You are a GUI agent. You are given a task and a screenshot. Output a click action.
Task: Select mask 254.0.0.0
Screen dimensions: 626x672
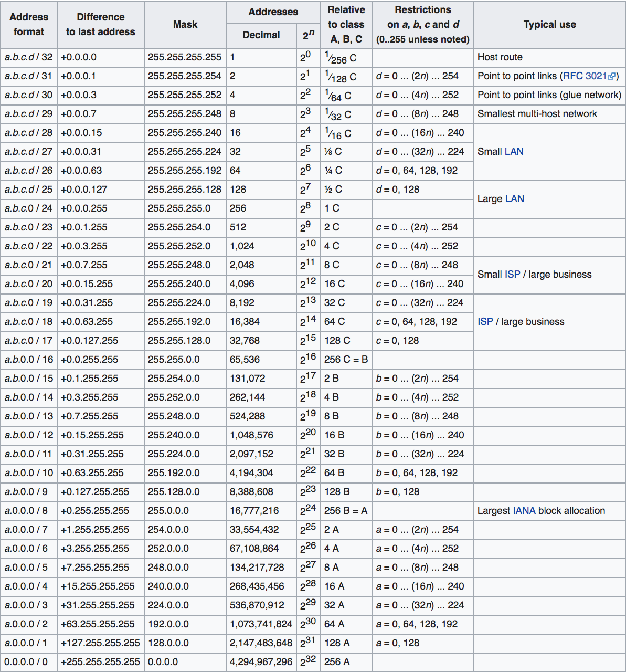coord(185,530)
